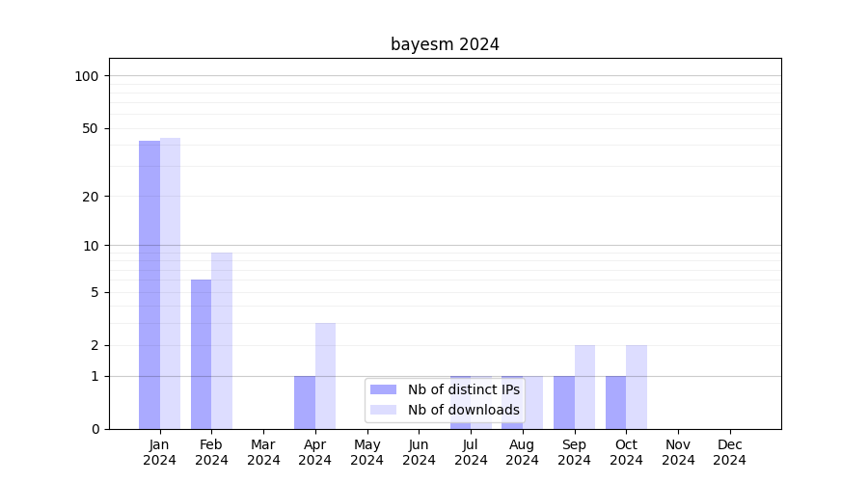This screenshot has height=482, width=868.
Task: Click the light swatch for Nb of downloads
Action: [x=383, y=410]
